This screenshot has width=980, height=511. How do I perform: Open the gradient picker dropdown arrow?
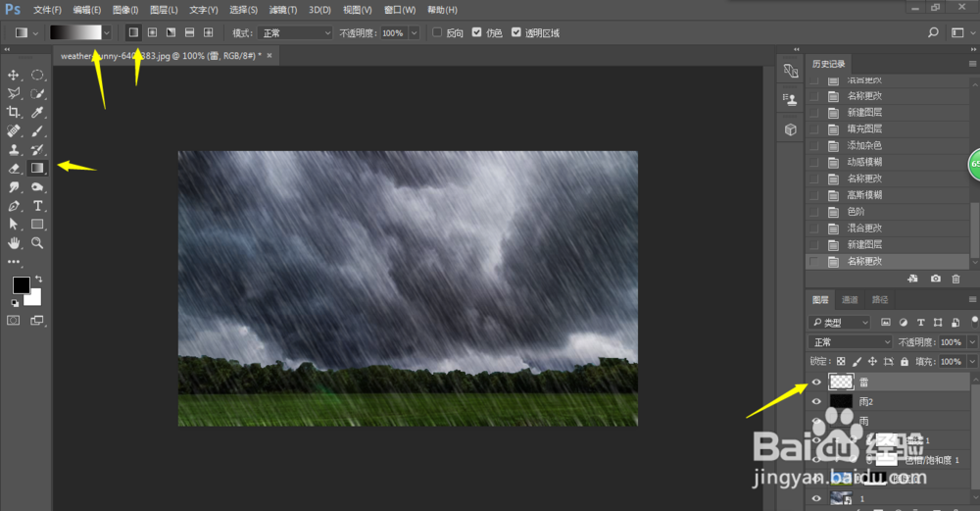[107, 32]
